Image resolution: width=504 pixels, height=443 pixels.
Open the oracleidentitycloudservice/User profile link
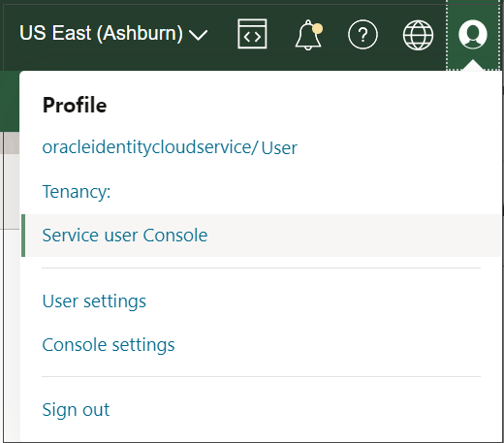[170, 147]
